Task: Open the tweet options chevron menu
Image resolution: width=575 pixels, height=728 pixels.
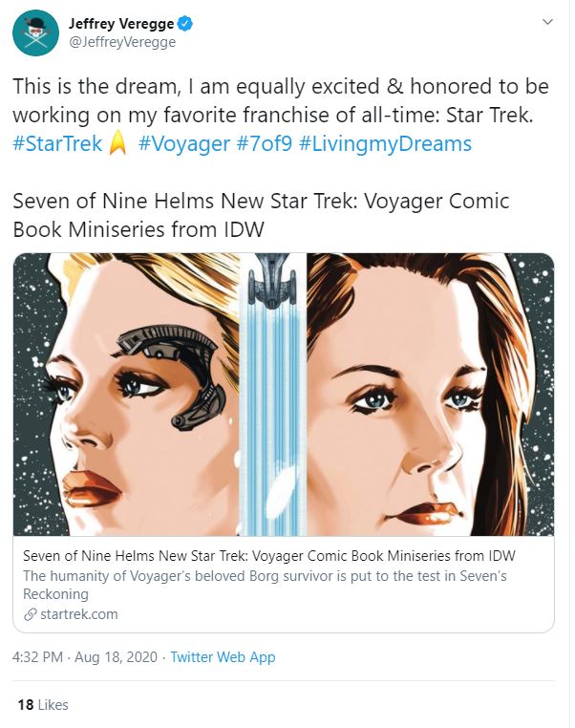Action: [x=546, y=21]
